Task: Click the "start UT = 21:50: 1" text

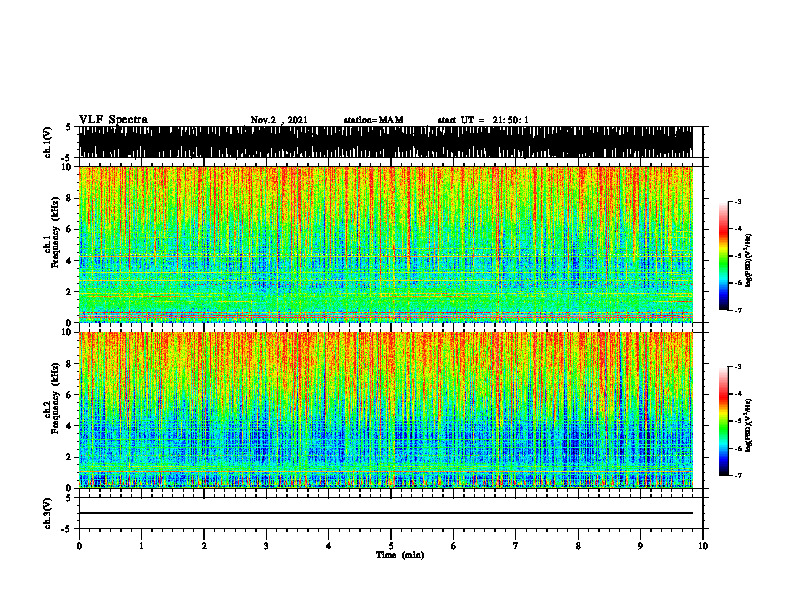Action: pyautogui.click(x=483, y=120)
